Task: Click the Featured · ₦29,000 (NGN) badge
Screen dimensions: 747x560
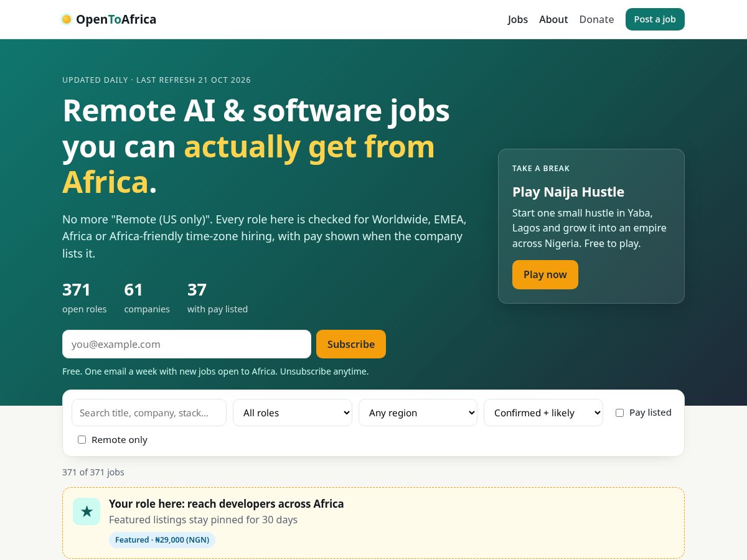Action: pos(162,540)
